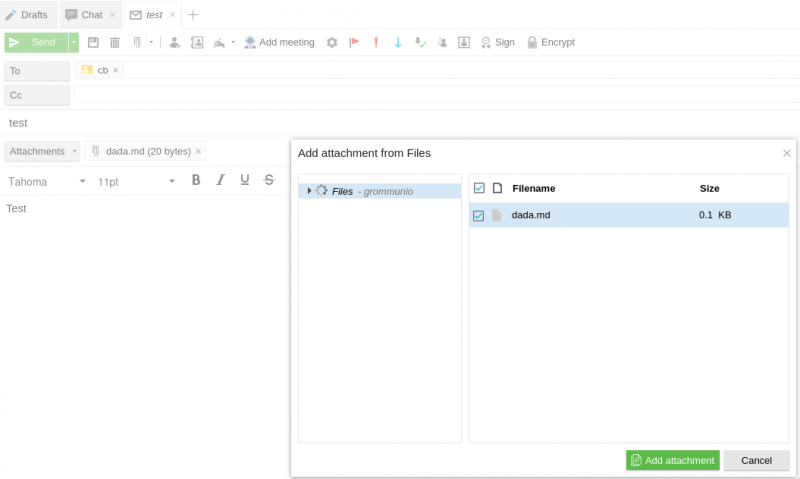Expand the Files grommunio tree node
This screenshot has height=479, width=800.
tap(310, 191)
